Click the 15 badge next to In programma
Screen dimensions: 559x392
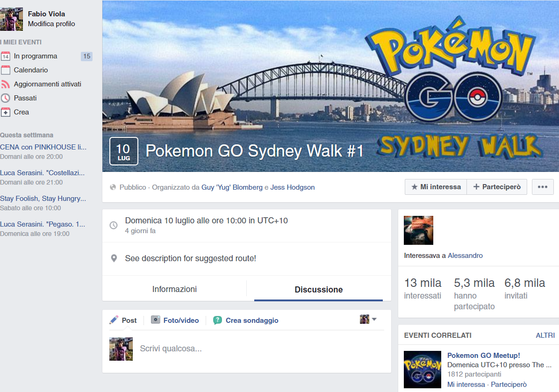pos(86,56)
